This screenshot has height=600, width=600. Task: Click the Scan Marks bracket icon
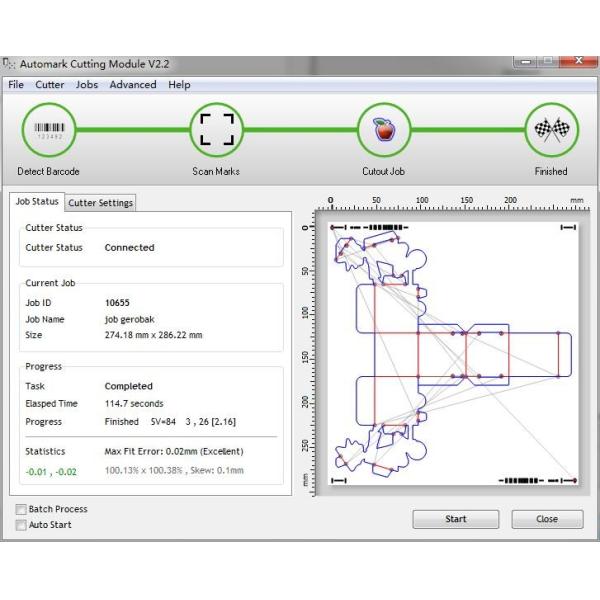(x=216, y=130)
